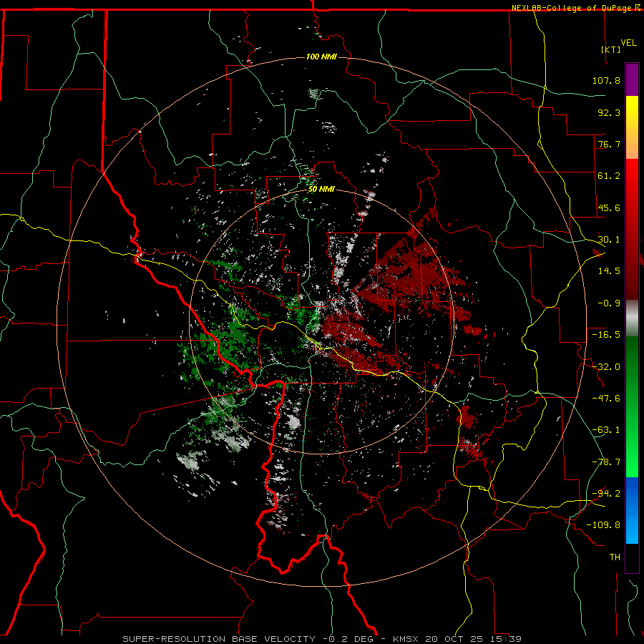Click the -94.2 legend value

tap(606, 493)
